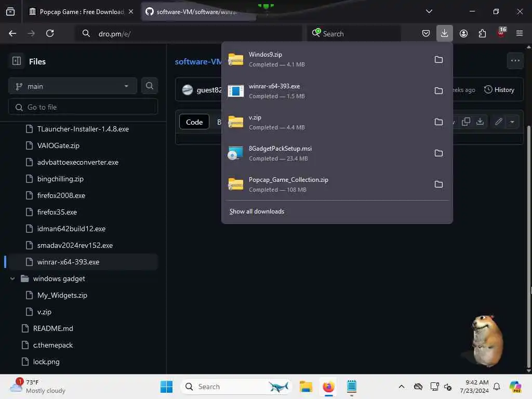The height and width of the screenshot is (399, 532).
Task: Open File Explorer from taskbar
Action: coord(305,387)
